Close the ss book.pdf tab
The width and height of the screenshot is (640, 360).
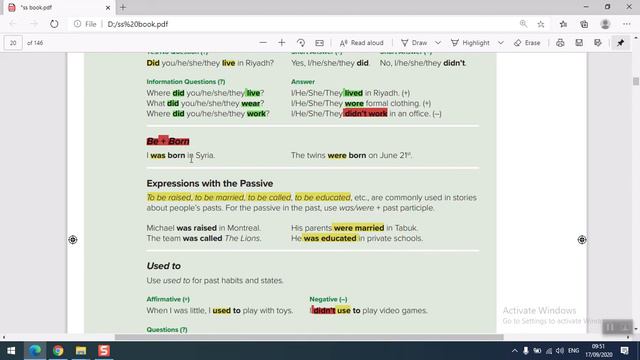108,7
